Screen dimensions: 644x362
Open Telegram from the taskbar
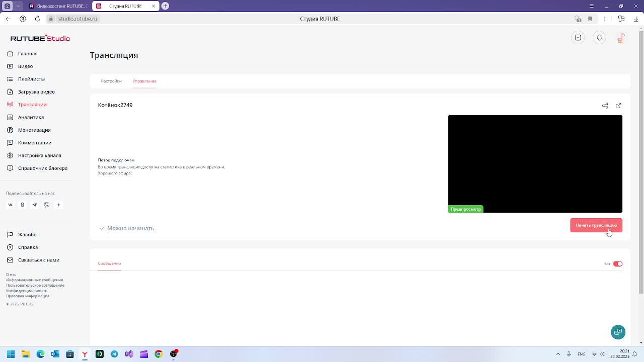tap(114, 354)
